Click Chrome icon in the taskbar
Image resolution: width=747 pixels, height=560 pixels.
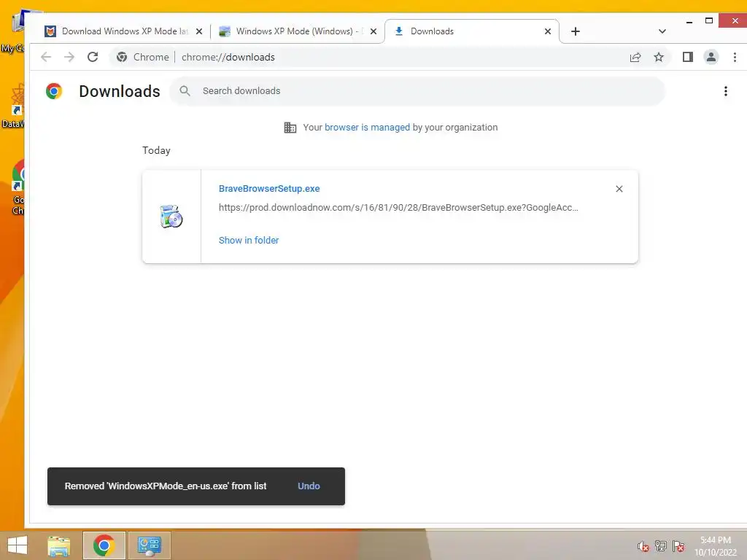tap(104, 545)
